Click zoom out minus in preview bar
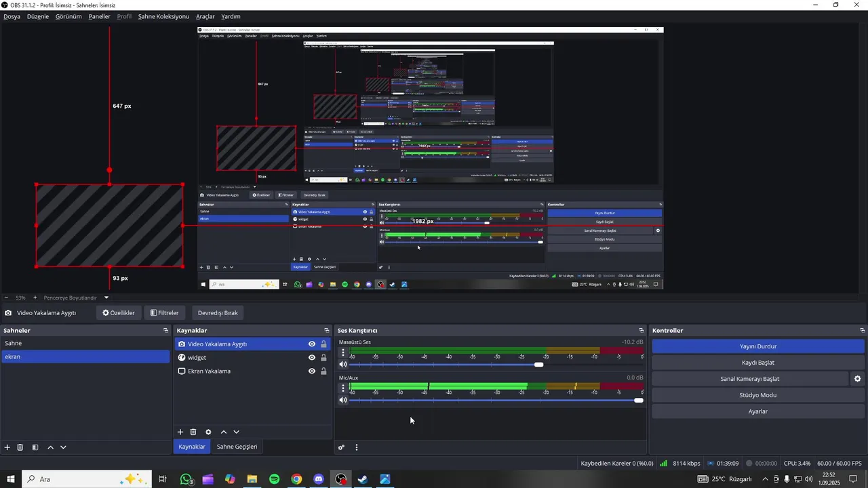 6,298
